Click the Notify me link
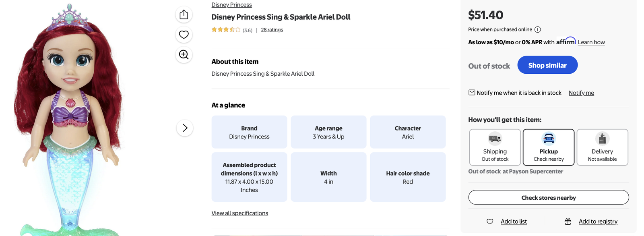 pos(581,93)
